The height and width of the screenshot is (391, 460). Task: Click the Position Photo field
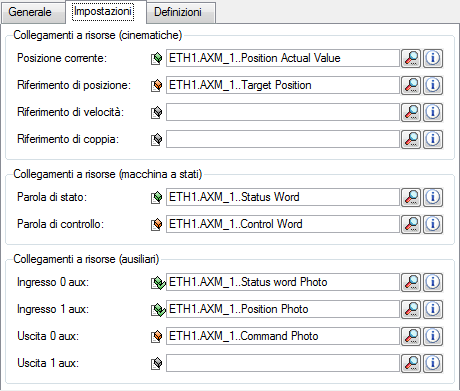[283, 309]
